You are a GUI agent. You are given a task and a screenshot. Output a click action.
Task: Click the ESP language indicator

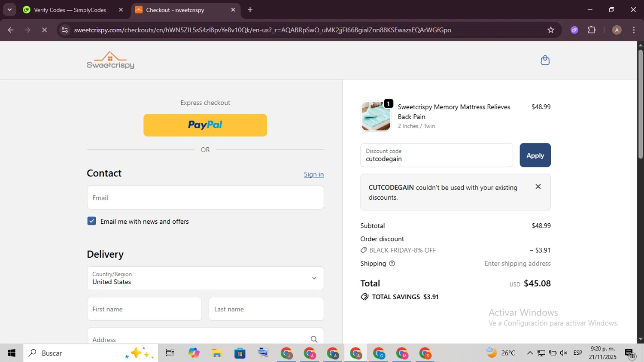point(578,353)
